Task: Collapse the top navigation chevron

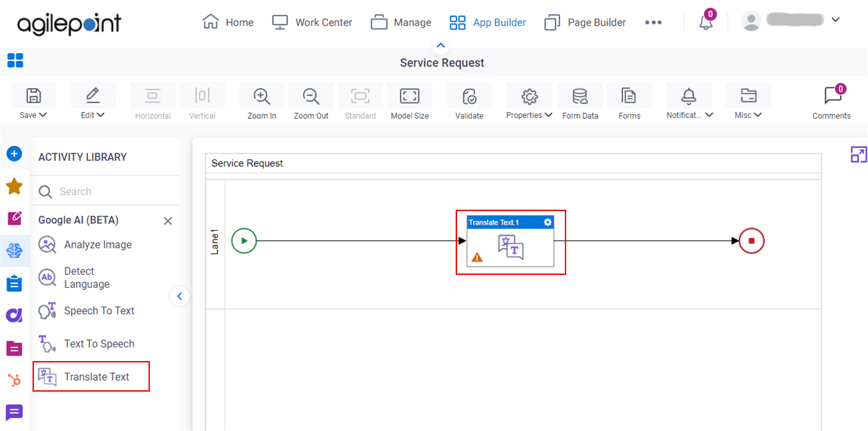Action: click(441, 45)
